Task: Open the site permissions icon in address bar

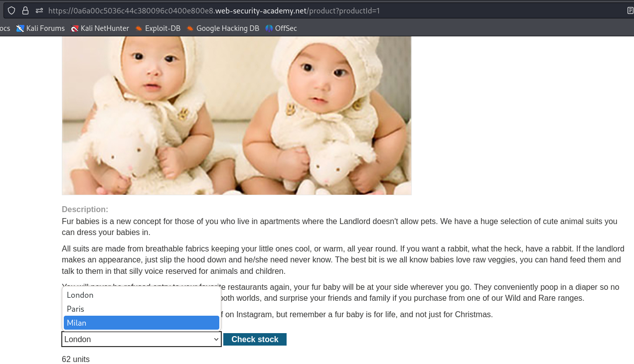Action: (39, 10)
